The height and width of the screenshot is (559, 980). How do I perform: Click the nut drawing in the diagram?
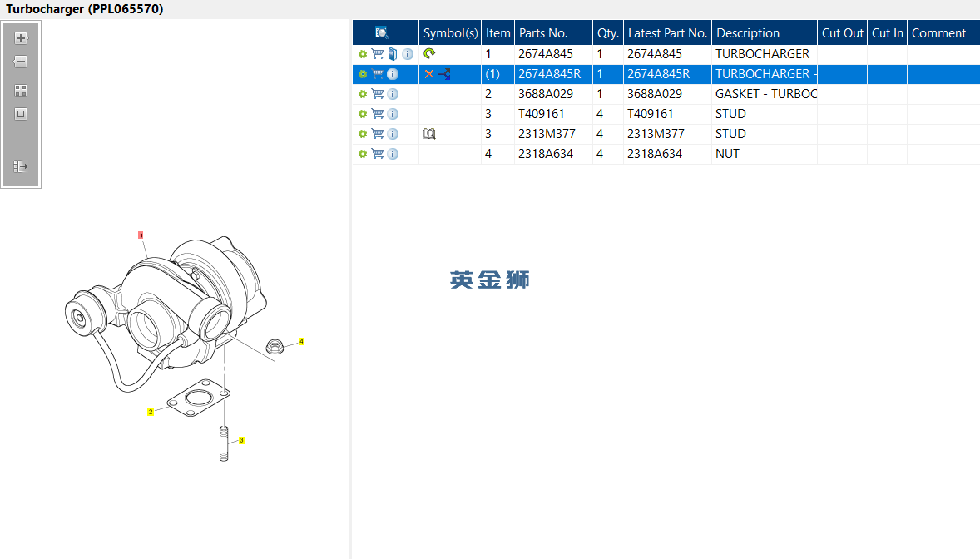275,346
